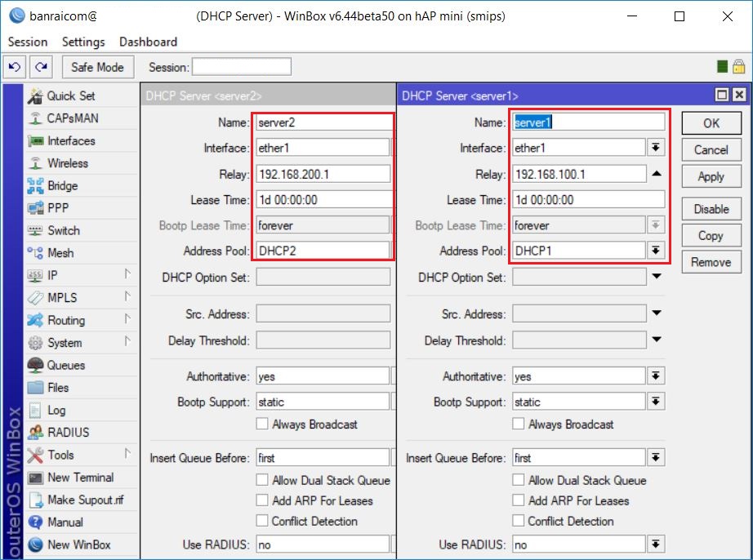Enable Conflict Detection in server1 dialog
Image resolution: width=753 pixels, height=560 pixels.
coord(518,521)
